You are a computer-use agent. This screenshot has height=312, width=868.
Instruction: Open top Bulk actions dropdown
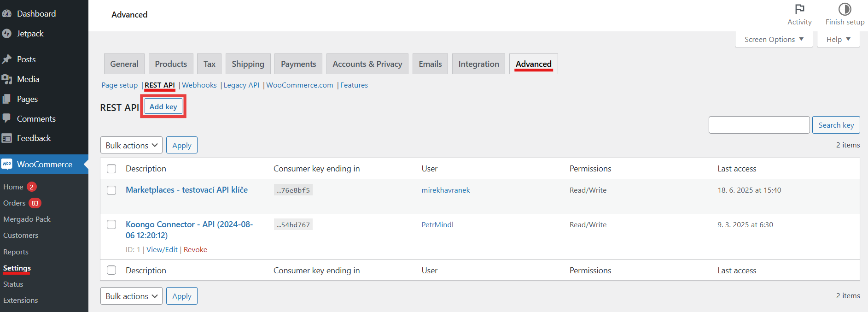131,145
